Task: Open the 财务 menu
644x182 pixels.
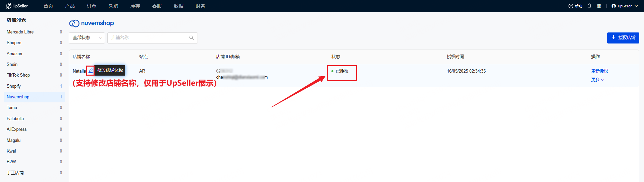Action: tap(200, 6)
